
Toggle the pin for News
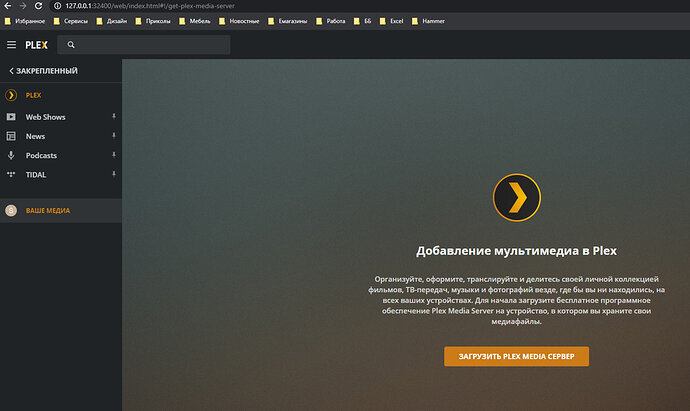click(114, 136)
